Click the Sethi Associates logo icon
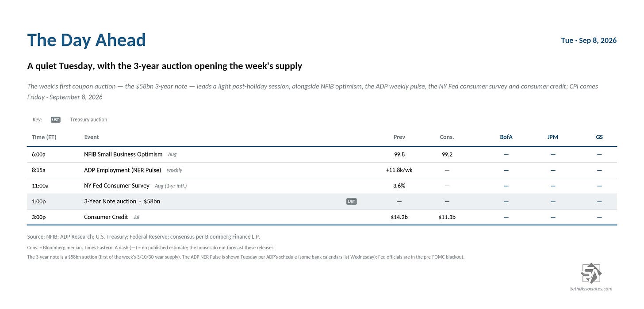The height and width of the screenshot is (309, 644). [591, 273]
